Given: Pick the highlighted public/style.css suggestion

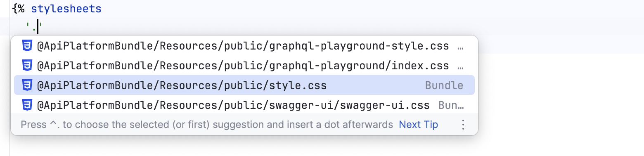Looking at the screenshot, I should click(x=244, y=85).
